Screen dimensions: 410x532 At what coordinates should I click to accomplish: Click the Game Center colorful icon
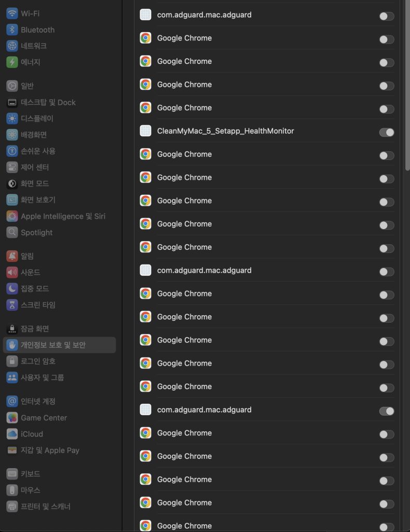(x=12, y=418)
